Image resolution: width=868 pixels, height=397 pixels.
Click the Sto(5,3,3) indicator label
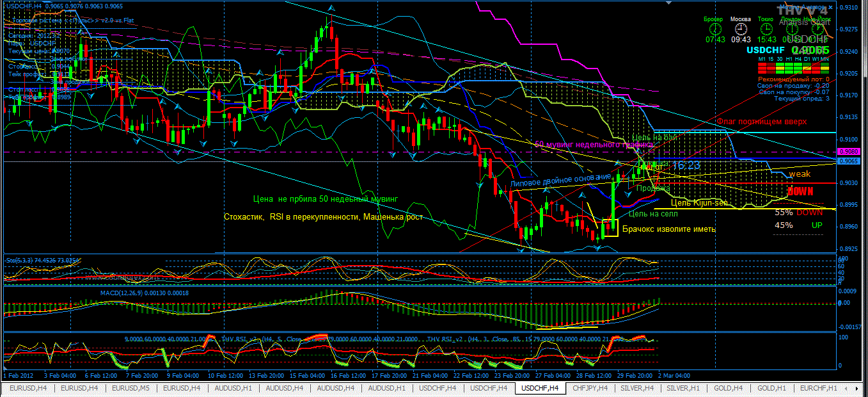[42, 260]
